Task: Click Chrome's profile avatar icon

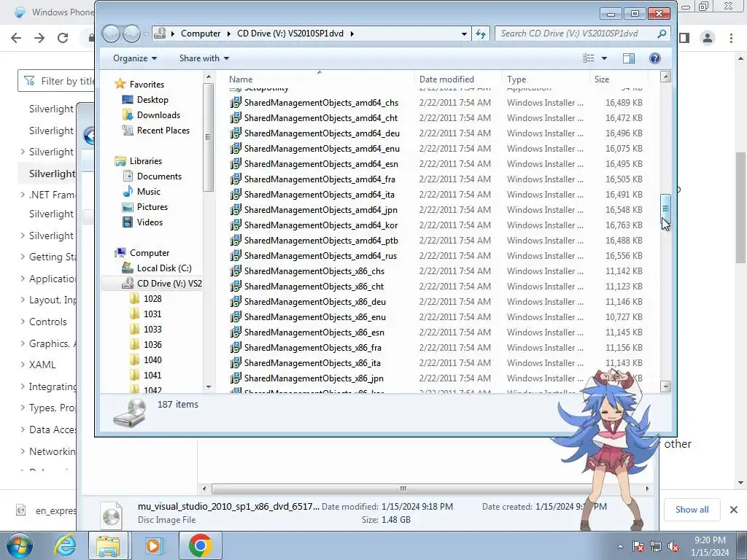Action: pos(708,38)
